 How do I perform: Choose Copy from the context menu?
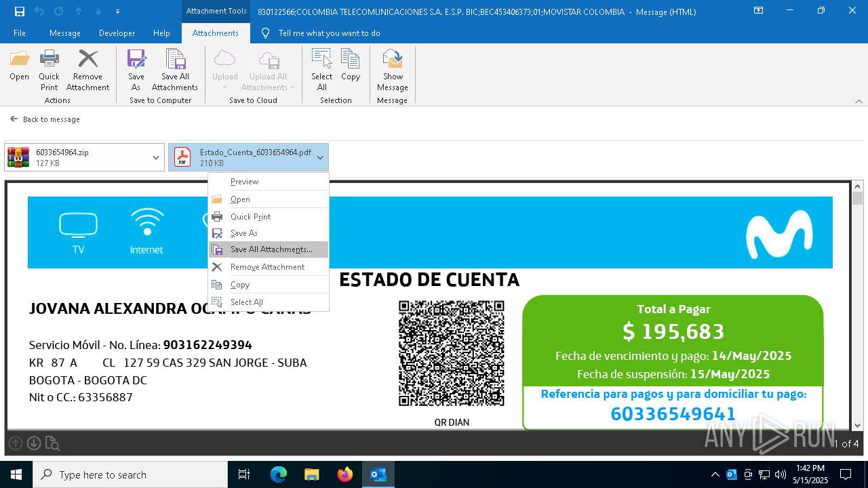(x=269, y=285)
